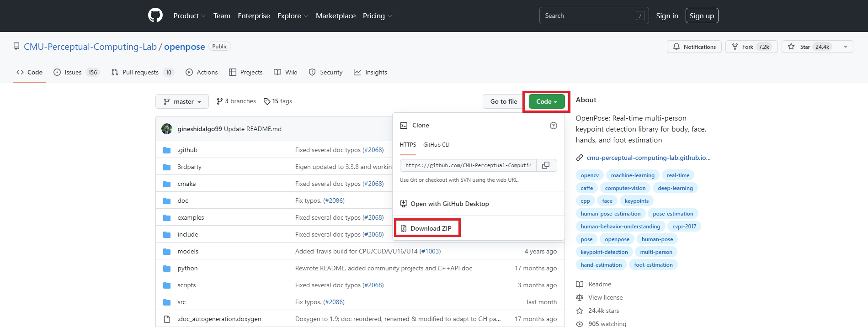Viewport: 868px width, 327px height.
Task: Switch to the GitHub CLI tab
Action: (x=436, y=145)
